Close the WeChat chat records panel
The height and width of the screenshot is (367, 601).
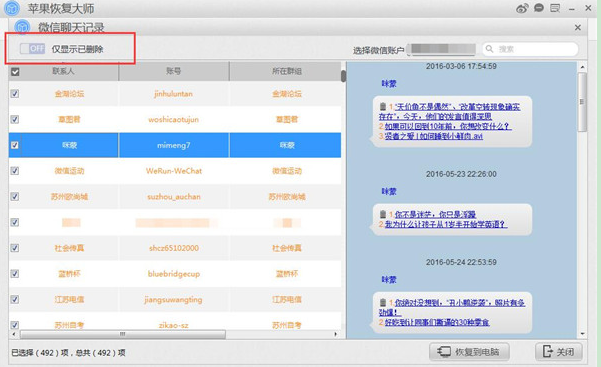pos(578,28)
